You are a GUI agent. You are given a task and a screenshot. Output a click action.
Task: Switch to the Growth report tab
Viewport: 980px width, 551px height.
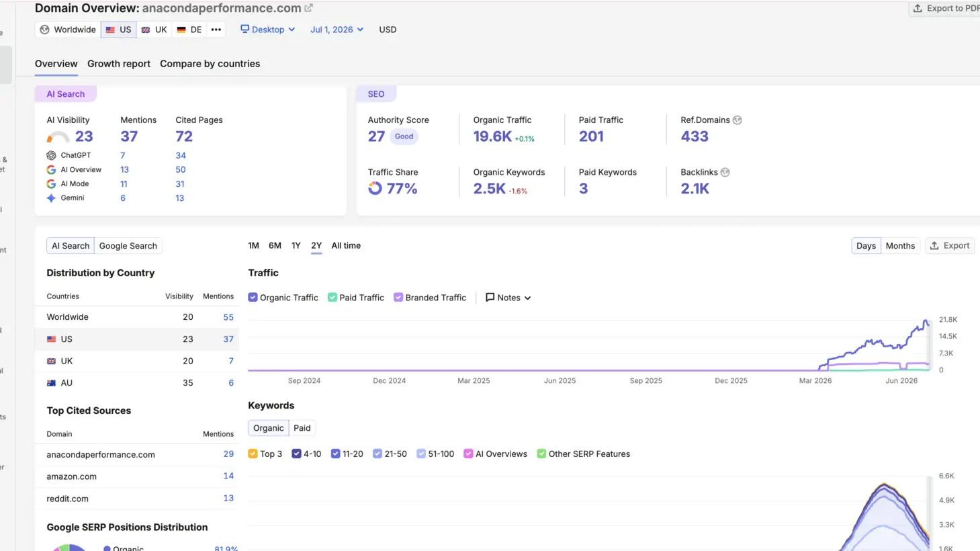click(x=119, y=64)
